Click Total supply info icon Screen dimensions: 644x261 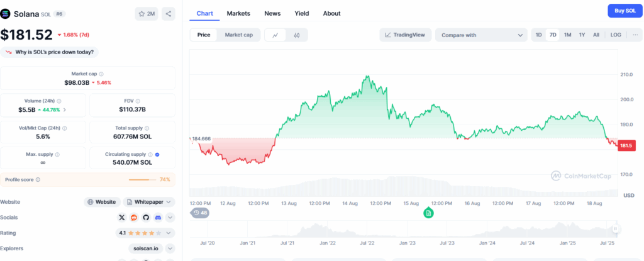(x=147, y=128)
